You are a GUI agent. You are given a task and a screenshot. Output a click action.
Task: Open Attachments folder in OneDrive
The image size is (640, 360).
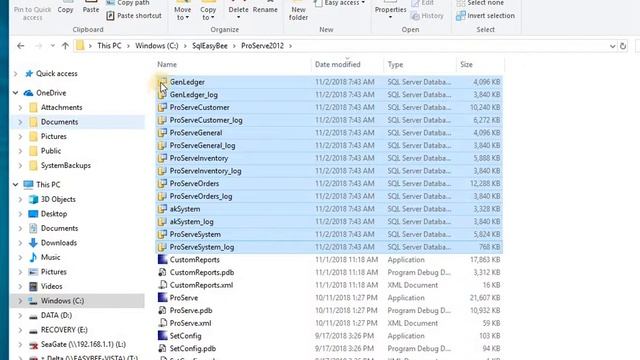(x=61, y=107)
